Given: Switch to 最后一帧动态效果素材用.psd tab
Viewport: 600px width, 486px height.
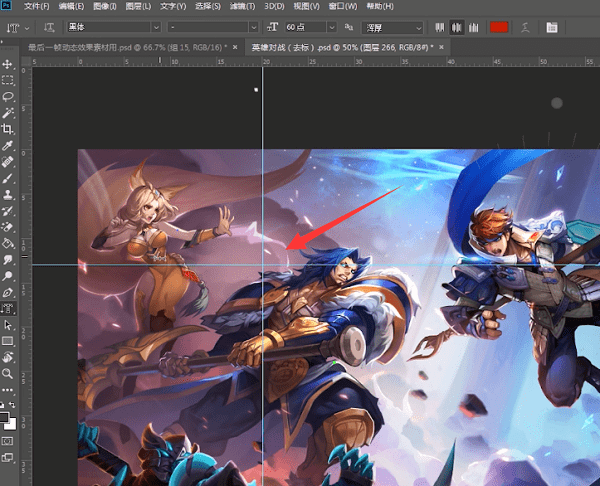Looking at the screenshot, I should [126, 46].
